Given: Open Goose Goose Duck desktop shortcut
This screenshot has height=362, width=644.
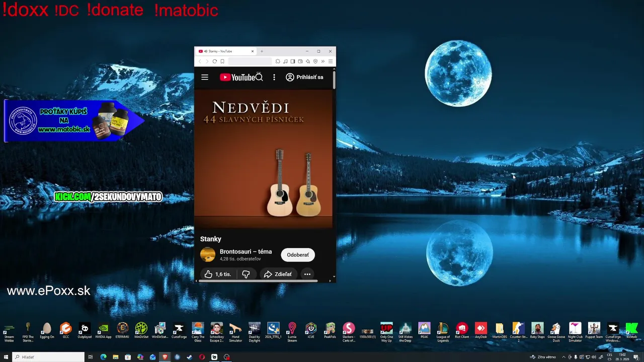Looking at the screenshot, I should [556, 332].
